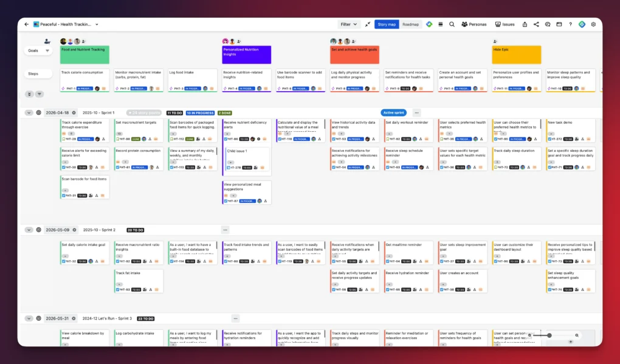Click 10 IN PROGRESS badge
This screenshot has width=620, height=364.
[200, 112]
